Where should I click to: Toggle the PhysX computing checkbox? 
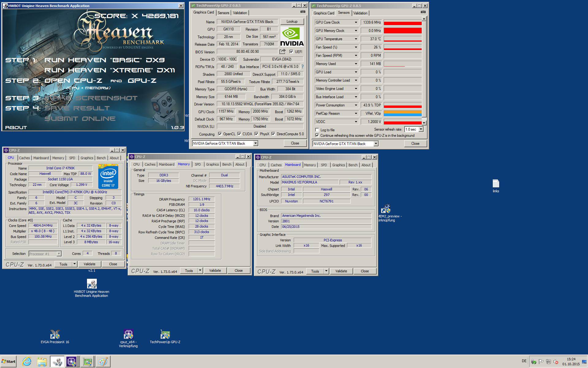click(256, 134)
